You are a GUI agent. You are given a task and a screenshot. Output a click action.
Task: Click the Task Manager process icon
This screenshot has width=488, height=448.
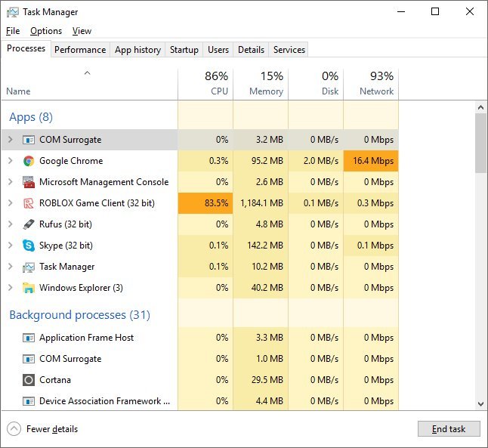point(29,267)
